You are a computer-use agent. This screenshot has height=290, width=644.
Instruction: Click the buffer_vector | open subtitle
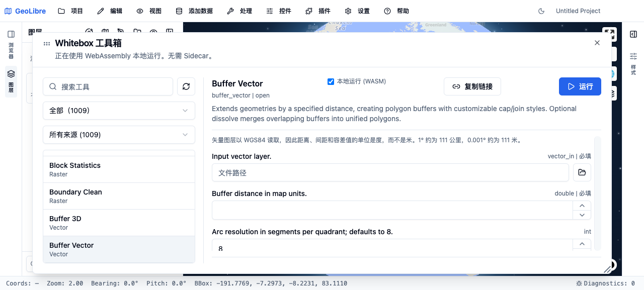tap(240, 95)
